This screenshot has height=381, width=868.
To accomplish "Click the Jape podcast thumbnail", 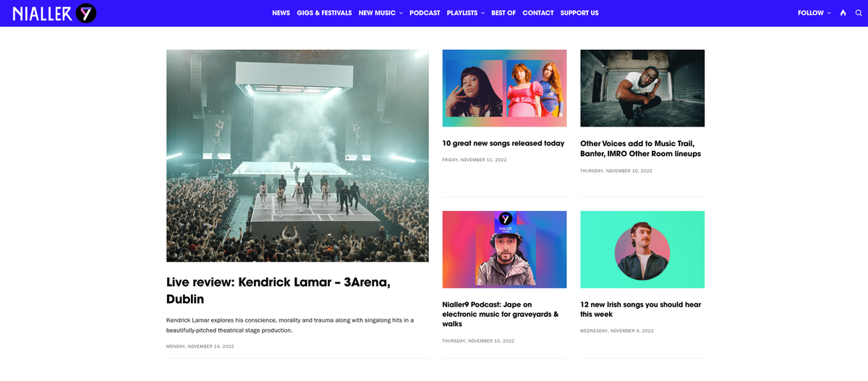I will (x=504, y=249).
